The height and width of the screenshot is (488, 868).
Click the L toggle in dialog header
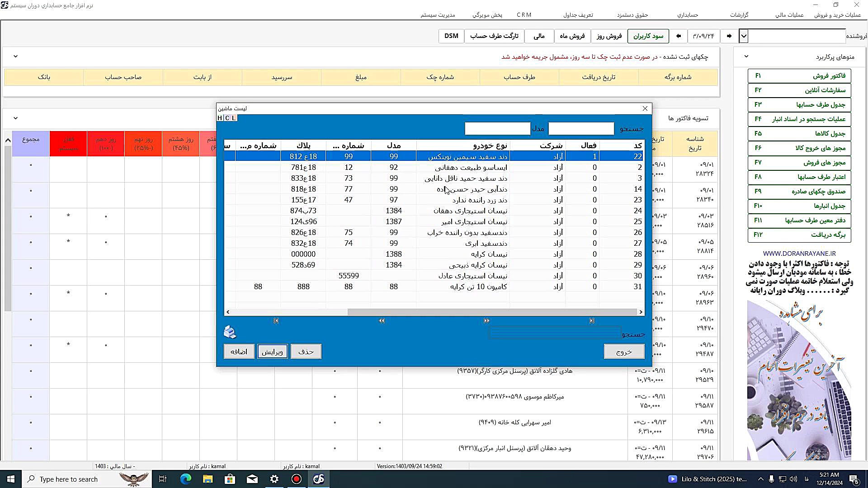(x=234, y=118)
